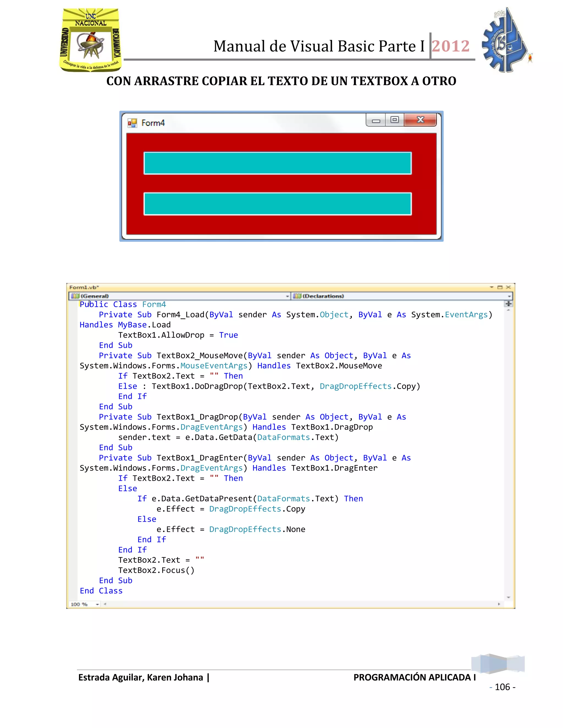This screenshot has width=563, height=728.
Task: Click page number '- 106 -'
Action: pos(502,687)
